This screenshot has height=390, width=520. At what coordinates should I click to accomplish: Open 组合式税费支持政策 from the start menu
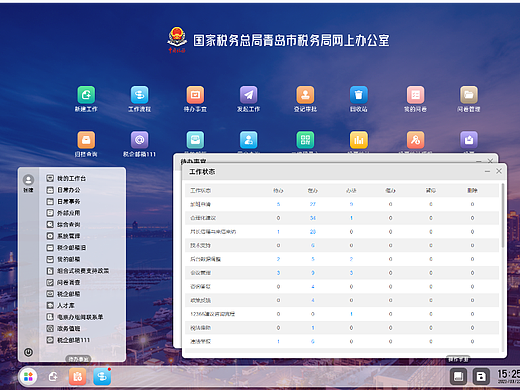78,271
